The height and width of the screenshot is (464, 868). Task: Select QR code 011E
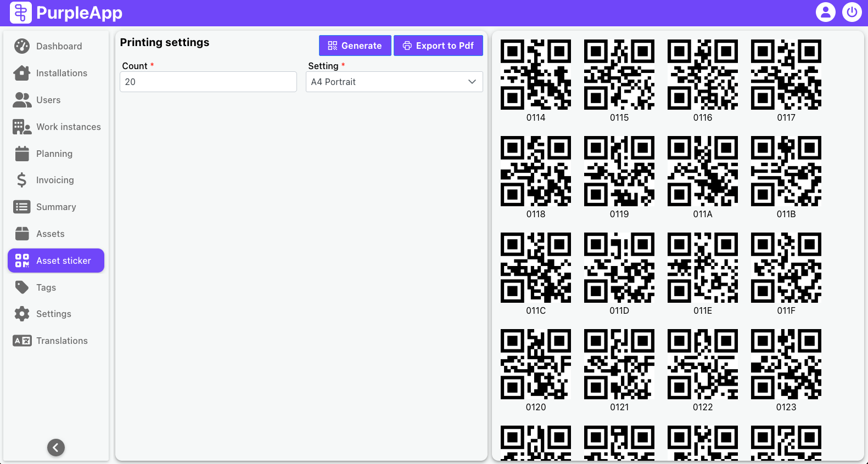point(703,268)
